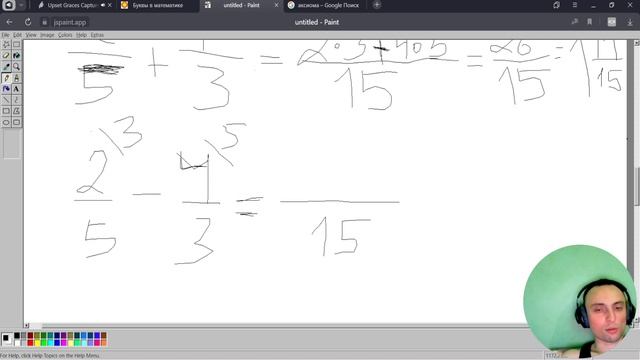Screen dimensions: 640x360
Task: Select the Pencil tool
Action: pyautogui.click(x=6, y=78)
